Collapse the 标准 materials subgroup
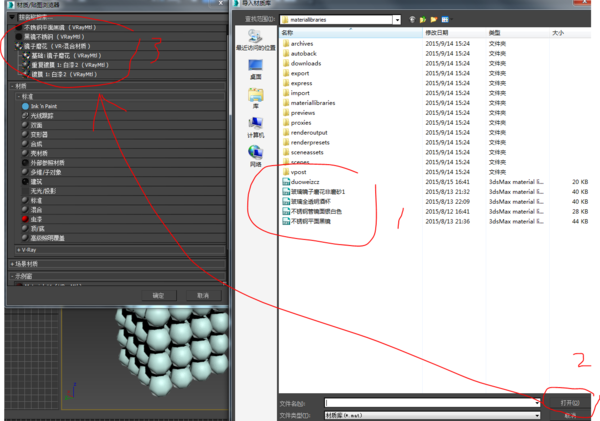This screenshot has height=421, width=600. [120, 96]
